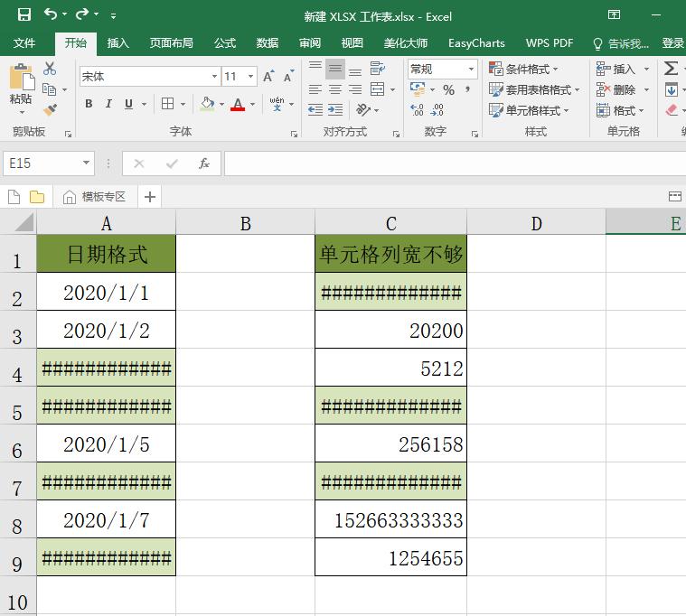Apply the red font color swatch
The image size is (686, 616).
pos(238,105)
